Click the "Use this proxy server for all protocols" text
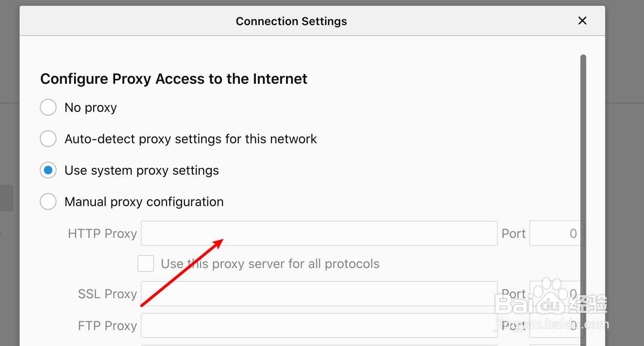Image resolution: width=644 pixels, height=346 pixels. tap(270, 264)
